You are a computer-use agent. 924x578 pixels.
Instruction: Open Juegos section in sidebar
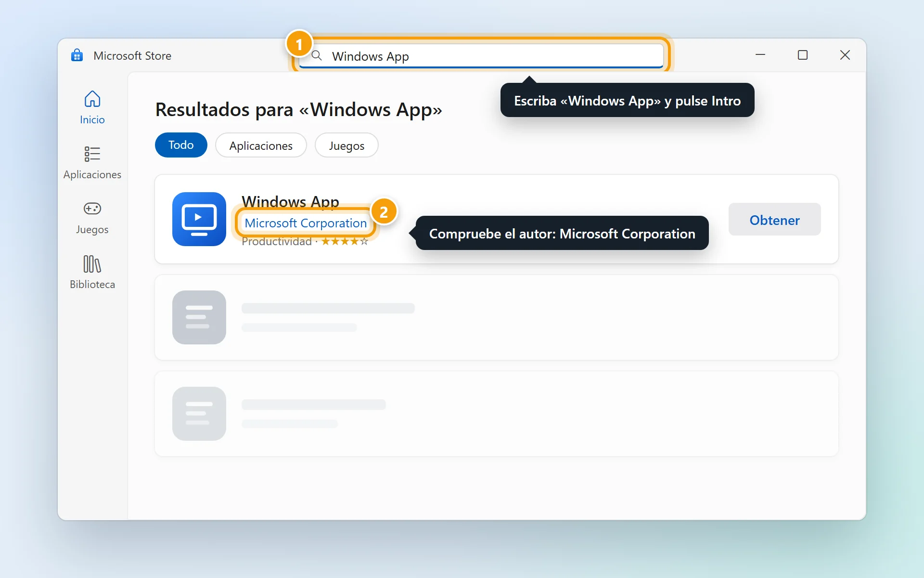(x=92, y=218)
